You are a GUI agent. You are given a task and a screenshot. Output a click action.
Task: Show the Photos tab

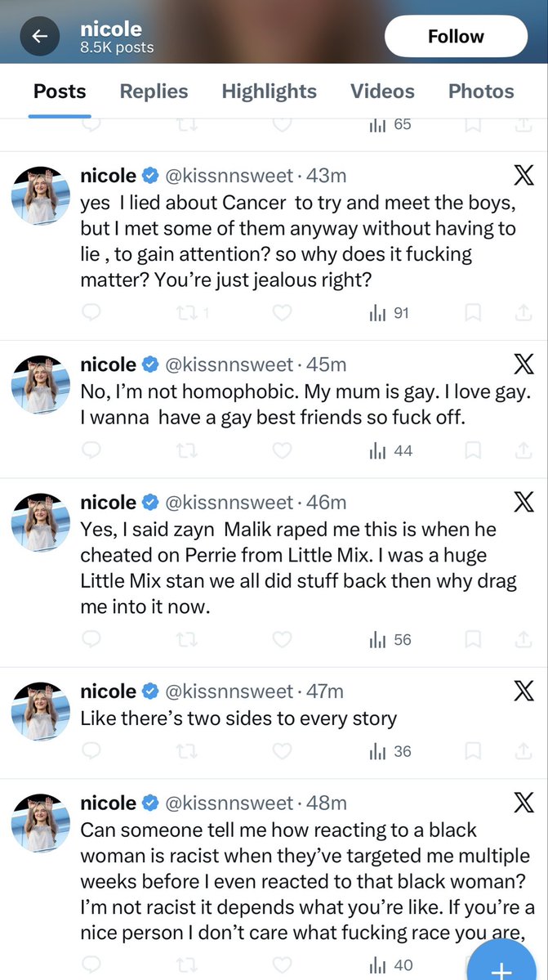point(481,92)
